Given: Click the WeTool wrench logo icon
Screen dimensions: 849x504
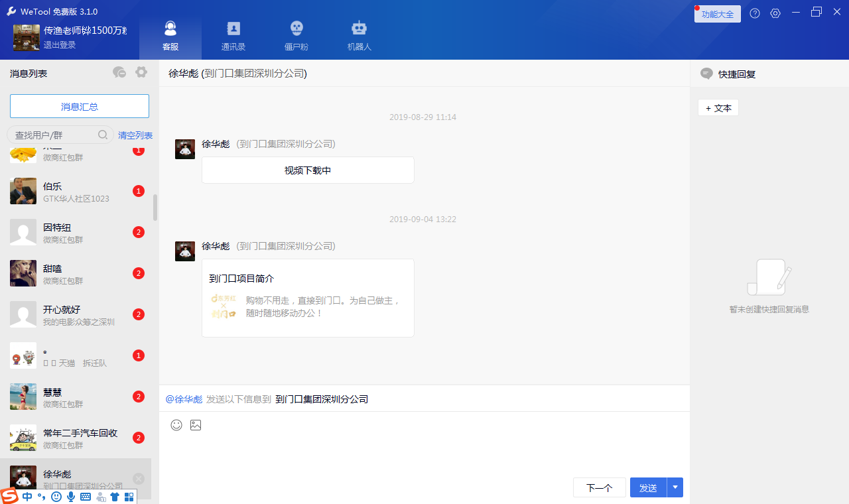Looking at the screenshot, I should pos(11,11).
